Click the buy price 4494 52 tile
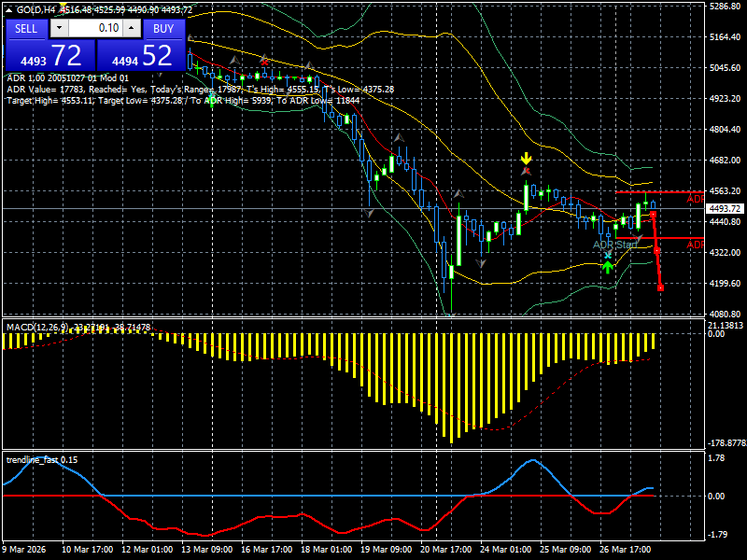Screen dimensions: 747x560 click(141, 55)
